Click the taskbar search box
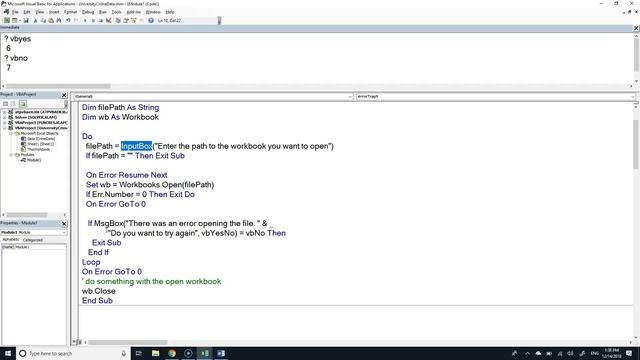Viewport: 640px width, 360px height. (x=73, y=353)
